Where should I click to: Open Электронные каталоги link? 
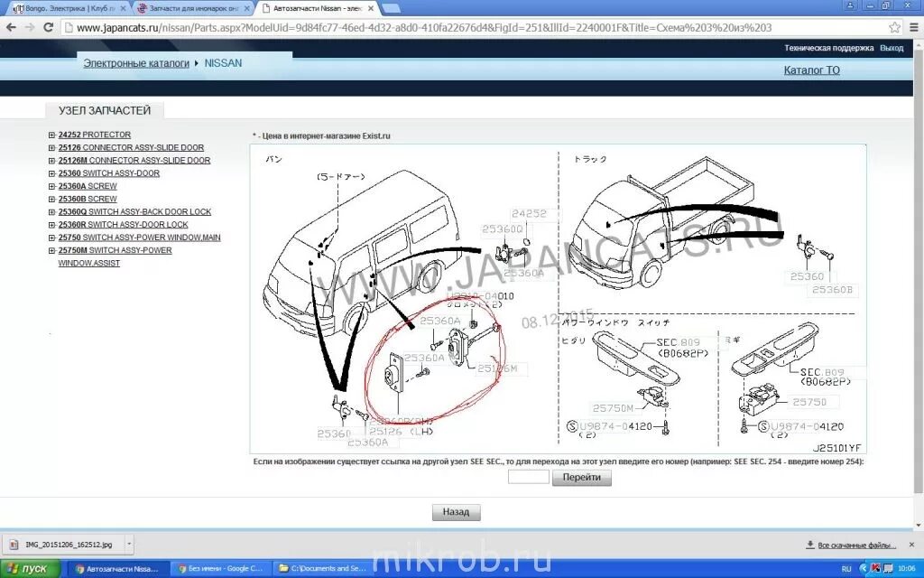coord(136,63)
